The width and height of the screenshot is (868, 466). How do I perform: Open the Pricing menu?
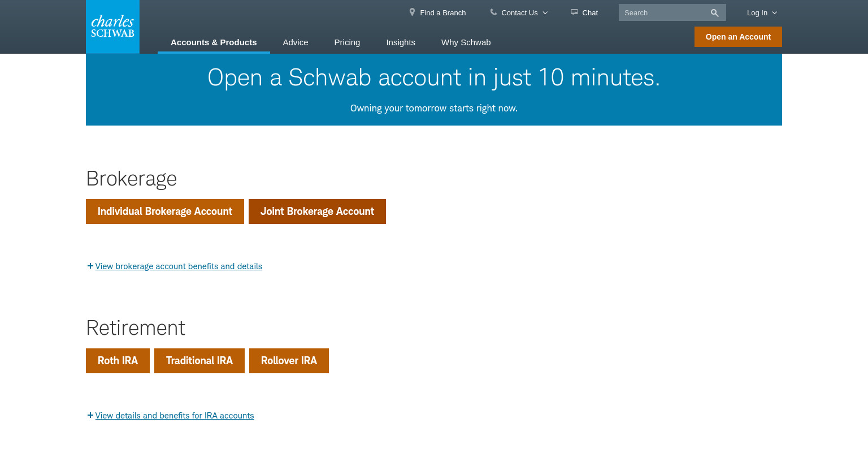(x=347, y=42)
